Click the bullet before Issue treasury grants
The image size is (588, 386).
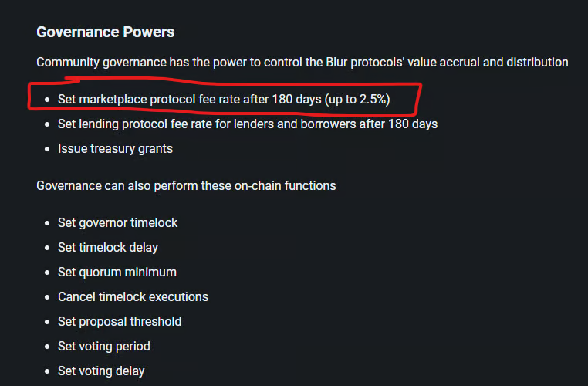click(47, 149)
